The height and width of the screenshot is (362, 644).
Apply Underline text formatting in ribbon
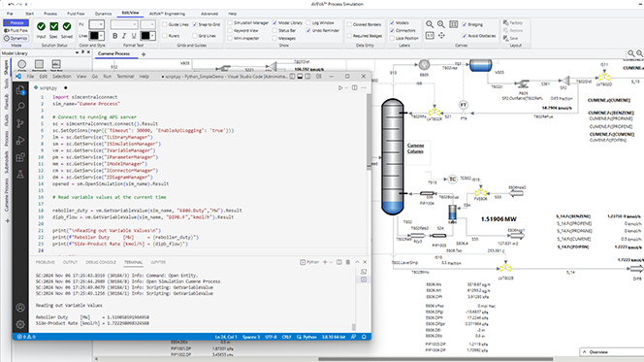pyautogui.click(x=134, y=36)
